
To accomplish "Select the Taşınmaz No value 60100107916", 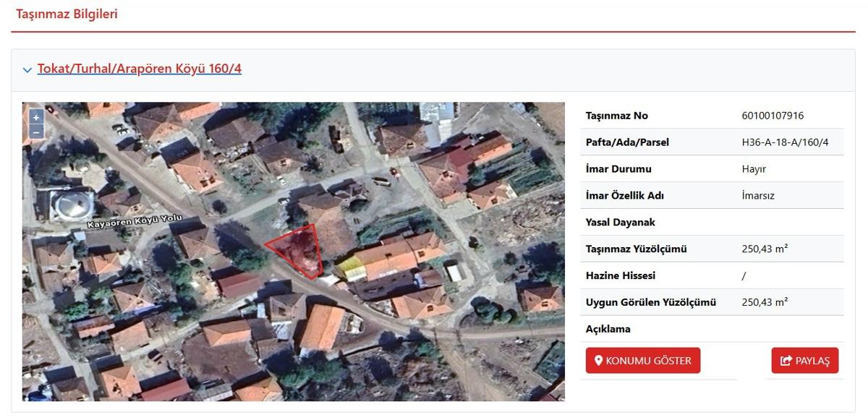I will (773, 116).
